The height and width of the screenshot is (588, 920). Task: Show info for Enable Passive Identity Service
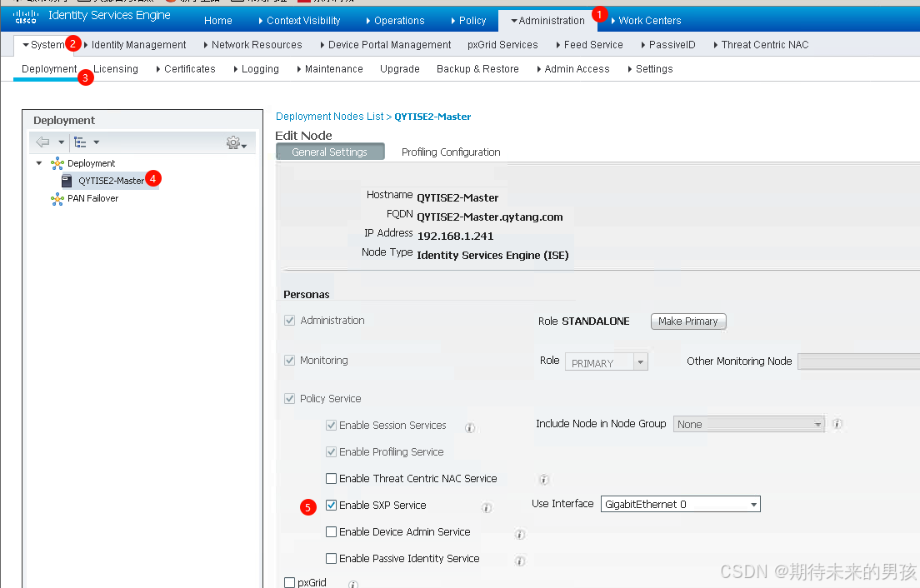point(519,561)
